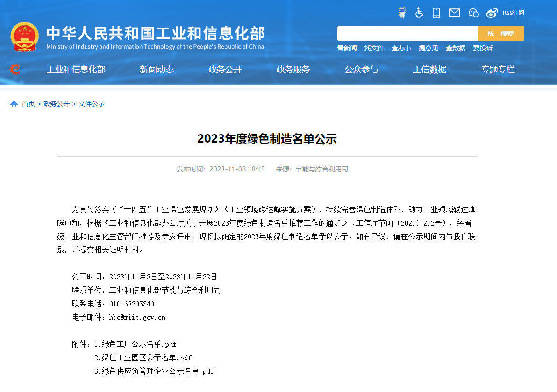
Task: Open the 文件公示 breadcrumb link
Action: coord(92,104)
